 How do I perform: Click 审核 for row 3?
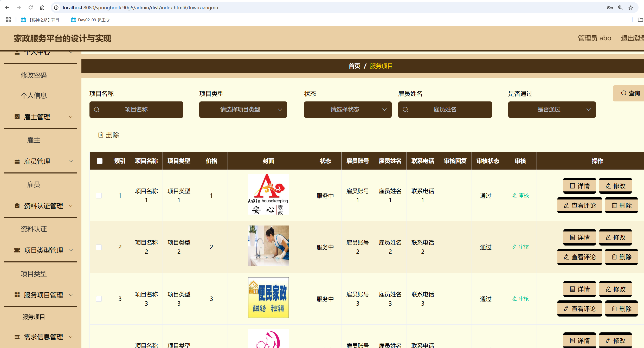(520, 299)
